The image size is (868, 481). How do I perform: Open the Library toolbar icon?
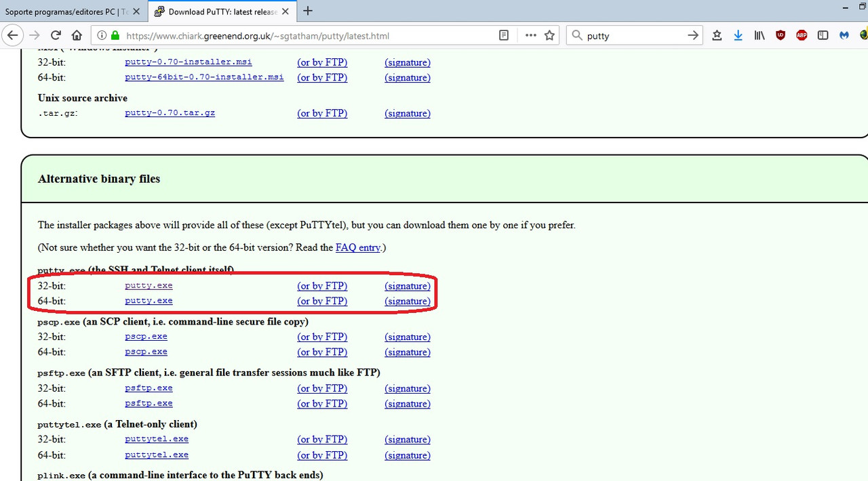(x=759, y=36)
